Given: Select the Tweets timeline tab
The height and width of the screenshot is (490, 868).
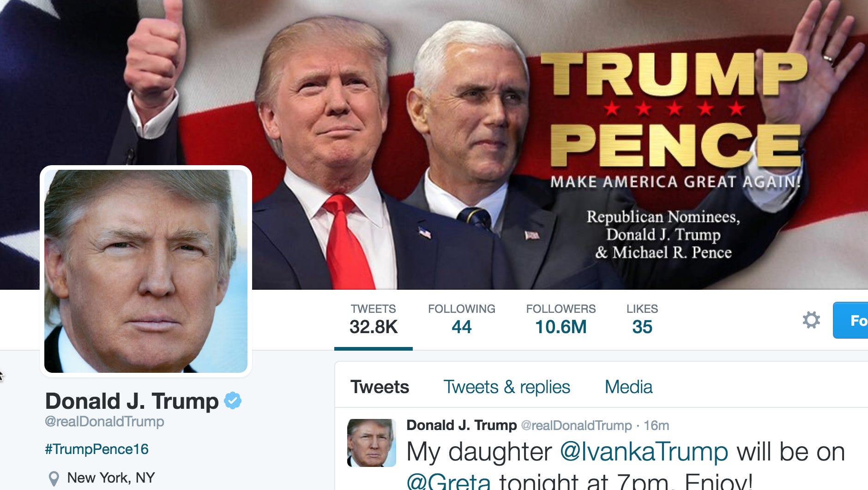Looking at the screenshot, I should click(x=380, y=387).
